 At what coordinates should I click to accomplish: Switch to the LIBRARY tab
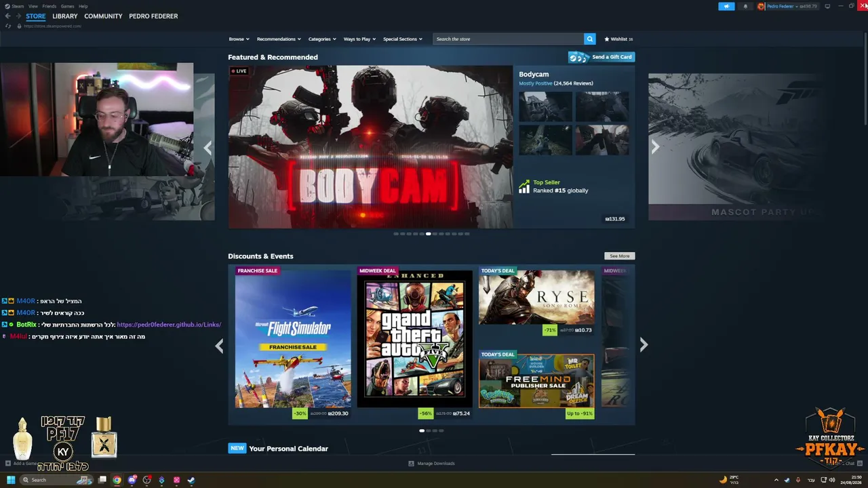(x=65, y=16)
